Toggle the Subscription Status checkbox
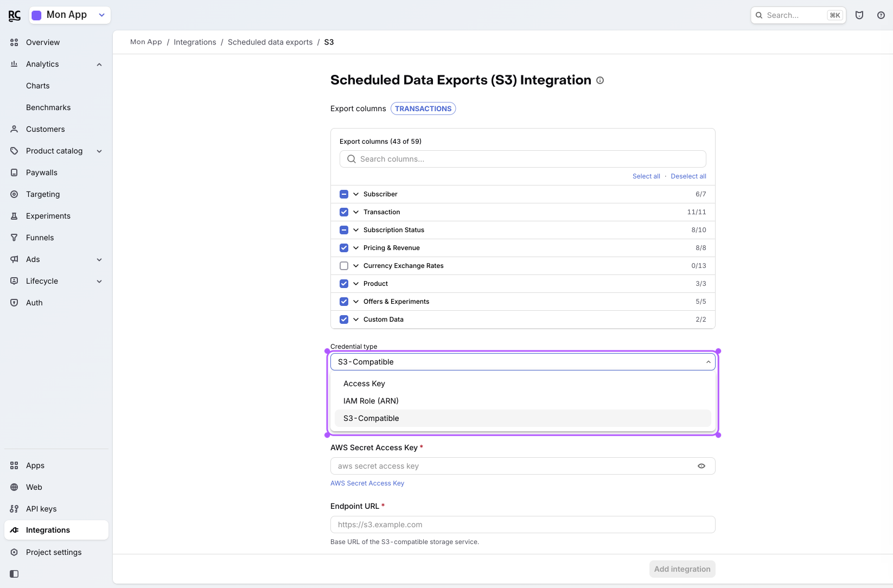Viewport: 893px width, 588px height. click(x=344, y=230)
